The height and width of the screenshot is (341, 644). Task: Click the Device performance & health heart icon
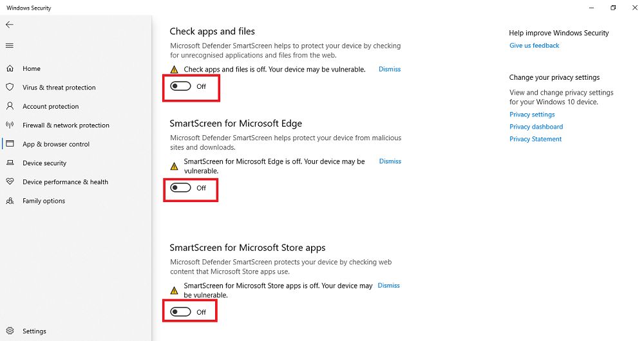pyautogui.click(x=10, y=182)
